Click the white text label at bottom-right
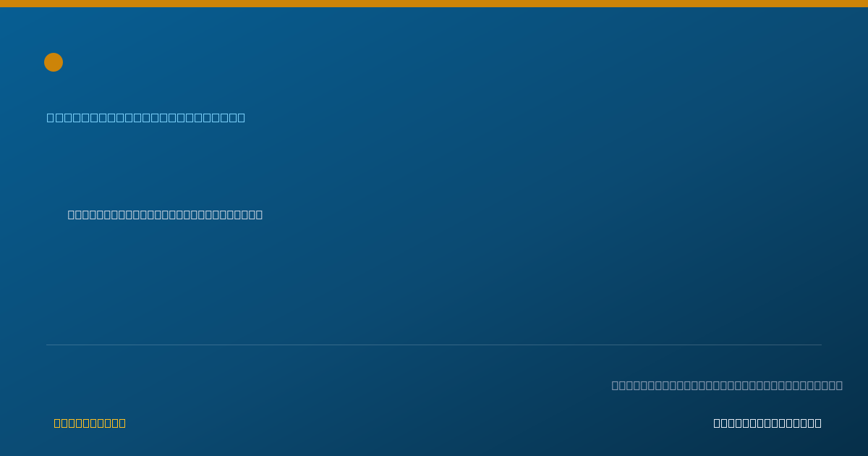868x456 pixels. coord(767,423)
